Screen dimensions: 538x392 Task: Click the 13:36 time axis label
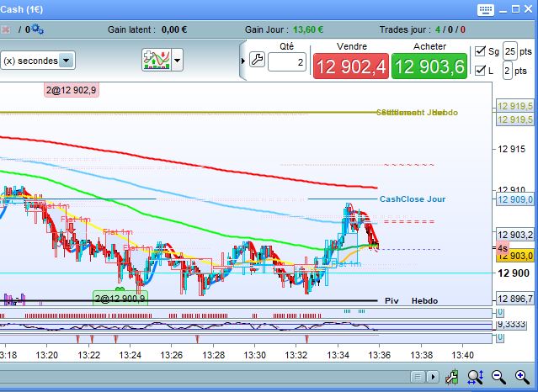[x=379, y=355]
